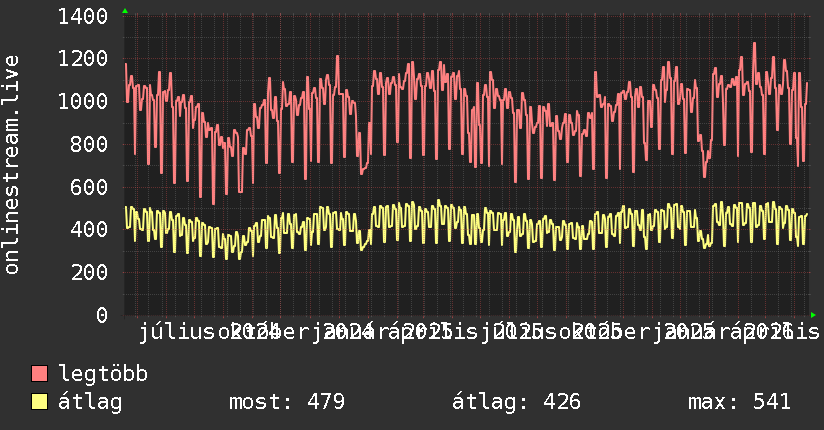Click the 'max: 541' statistic
This screenshot has height=430, width=824.
(739, 402)
